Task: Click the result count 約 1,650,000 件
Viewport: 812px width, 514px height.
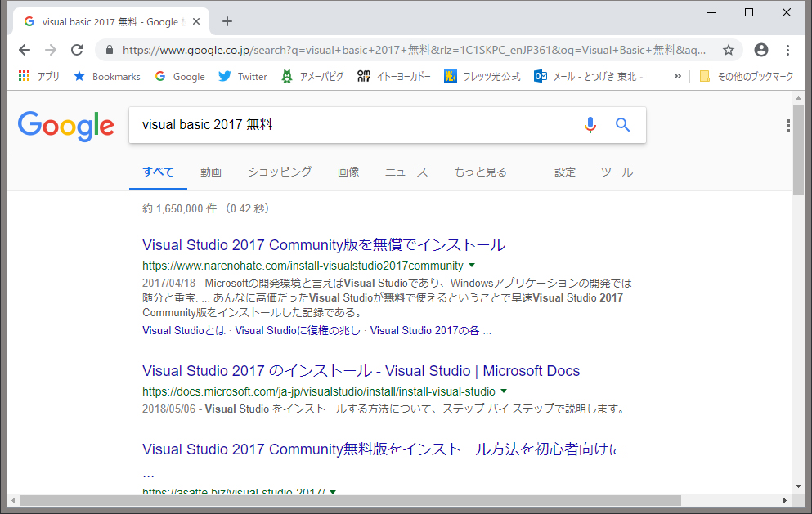Action: [x=179, y=208]
